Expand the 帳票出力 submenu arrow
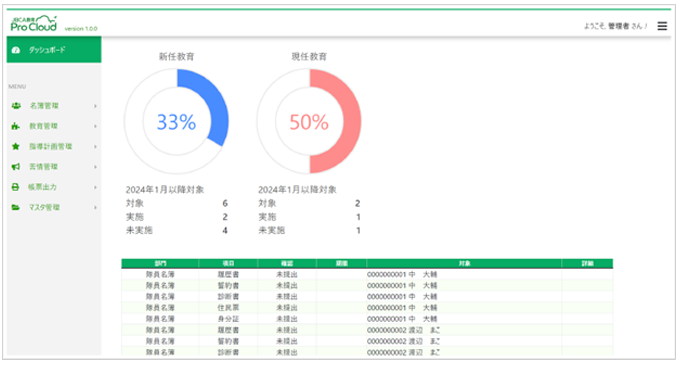The image size is (680, 369). (95, 187)
